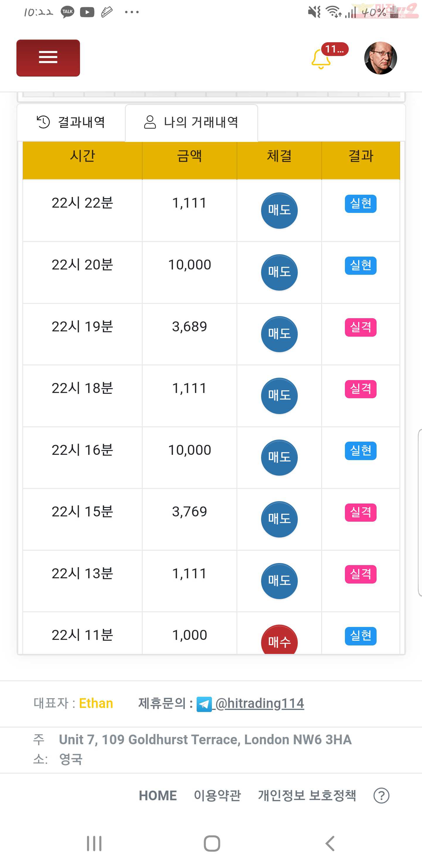Select the 나의 거래내역 tab
This screenshot has height=868, width=422.
click(x=192, y=123)
